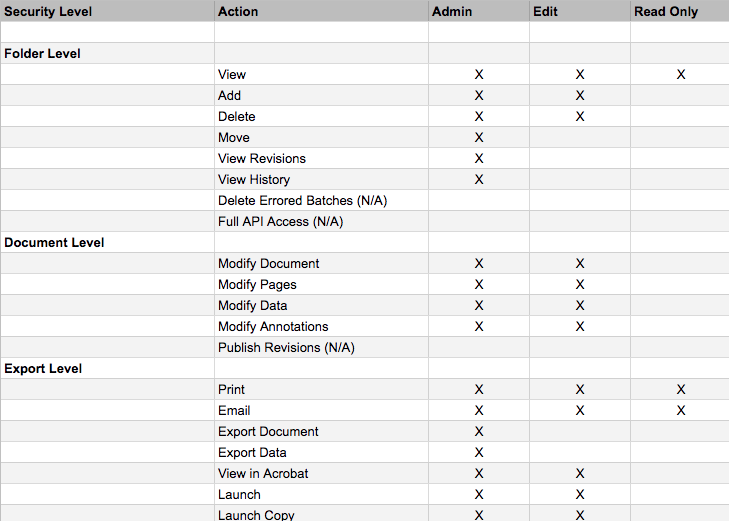Select the View in Acrobat cell

pos(263,473)
